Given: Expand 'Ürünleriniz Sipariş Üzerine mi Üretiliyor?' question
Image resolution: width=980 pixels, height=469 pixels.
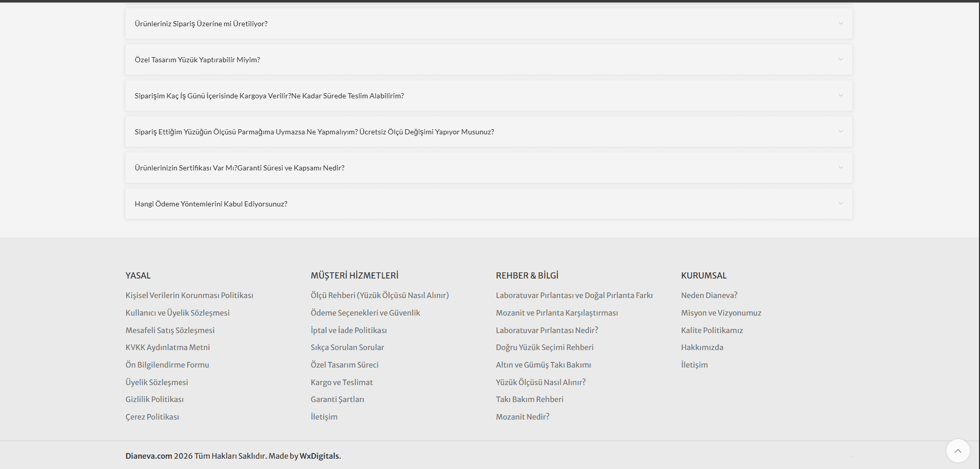Looking at the screenshot, I should click(x=489, y=24).
